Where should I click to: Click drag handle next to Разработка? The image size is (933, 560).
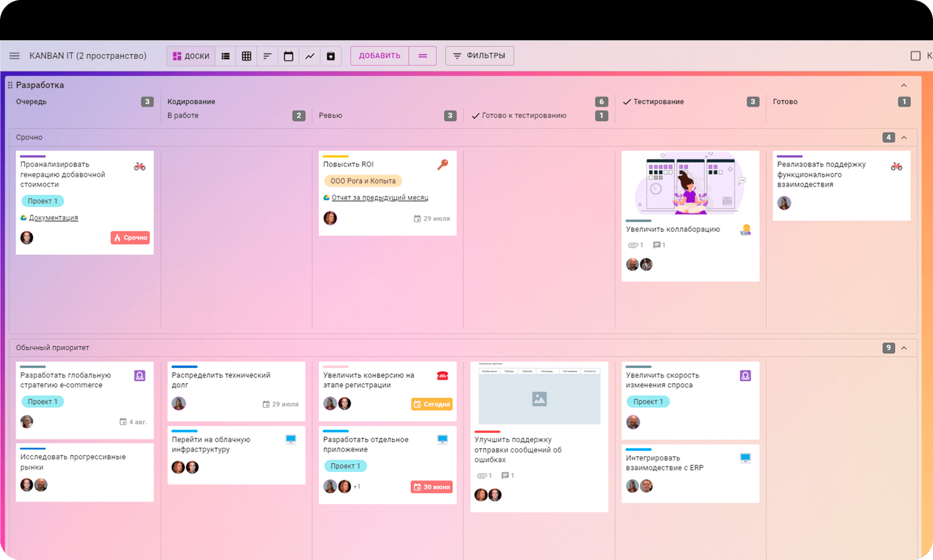click(x=10, y=85)
